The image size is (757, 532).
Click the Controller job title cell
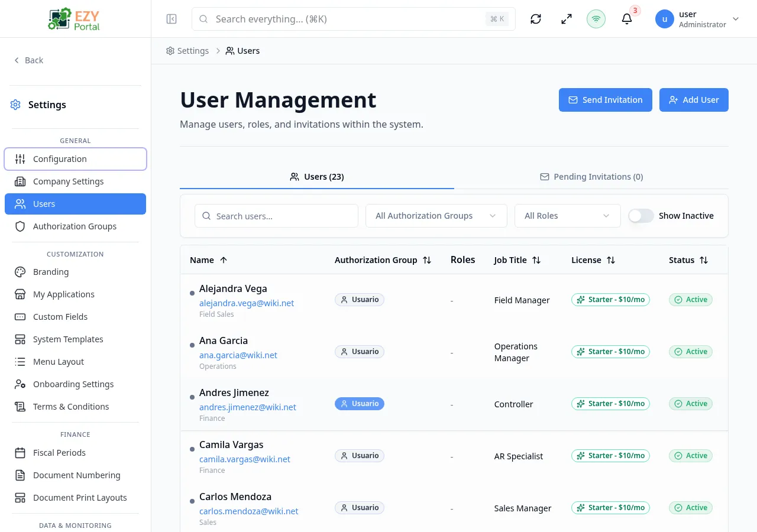coord(514,404)
